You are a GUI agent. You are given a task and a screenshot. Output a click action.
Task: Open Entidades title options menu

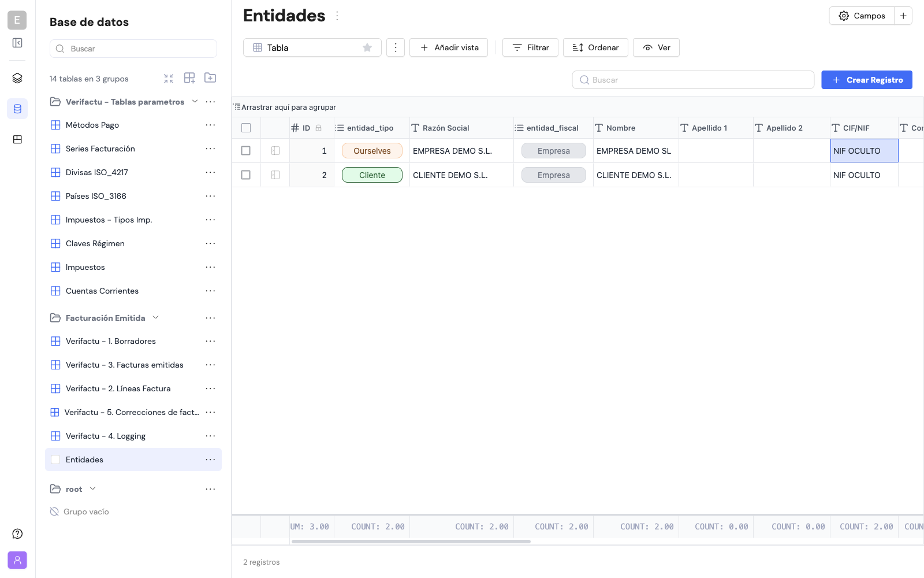(x=337, y=16)
